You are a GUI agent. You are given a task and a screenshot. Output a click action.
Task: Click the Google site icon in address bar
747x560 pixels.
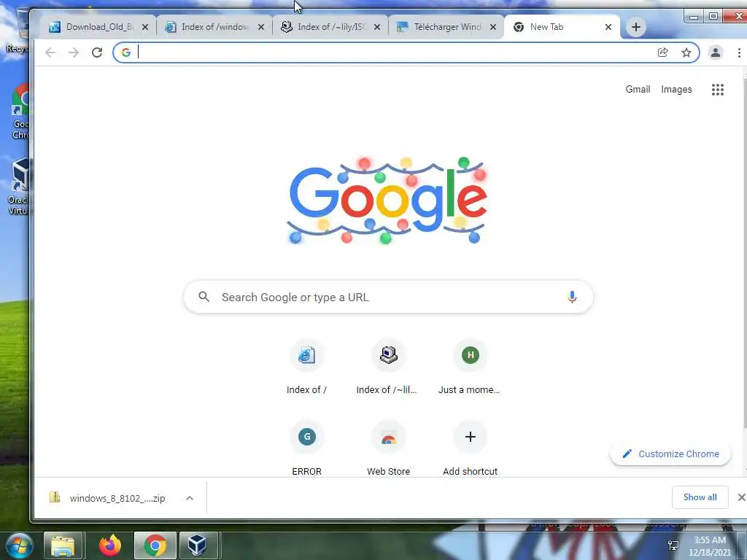[125, 52]
